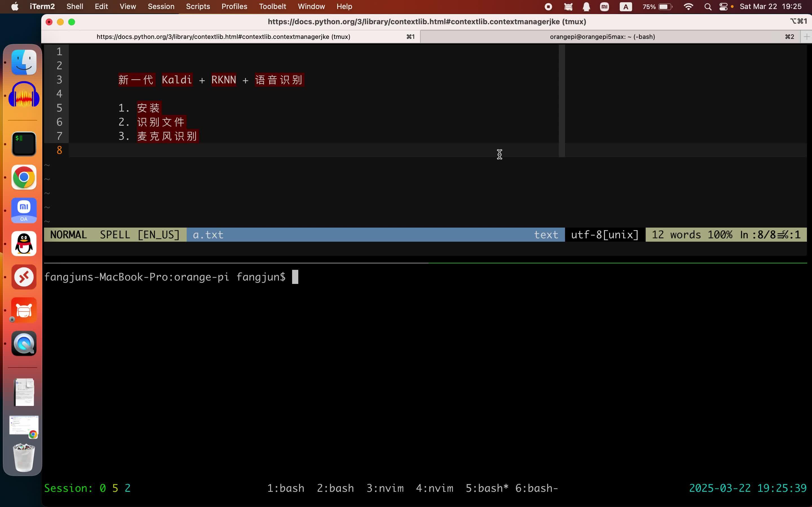
Task: Select the contextlib tmux tab
Action: (x=223, y=37)
